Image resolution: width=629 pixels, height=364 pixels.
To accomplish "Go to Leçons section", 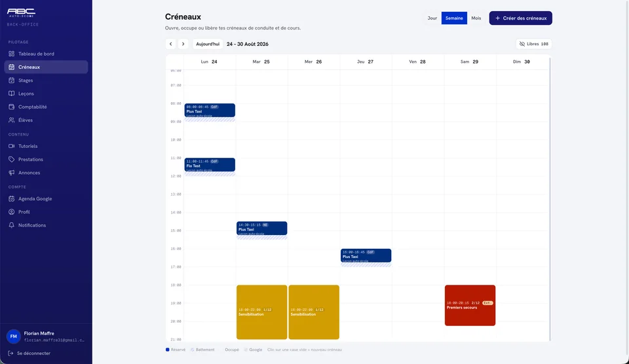I will (x=46, y=94).
